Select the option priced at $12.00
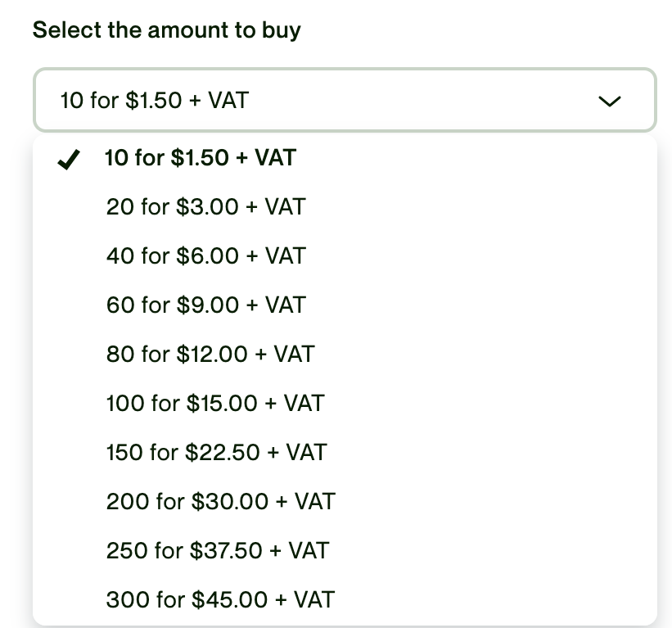Viewport: 672px width, 628px height. click(x=210, y=354)
